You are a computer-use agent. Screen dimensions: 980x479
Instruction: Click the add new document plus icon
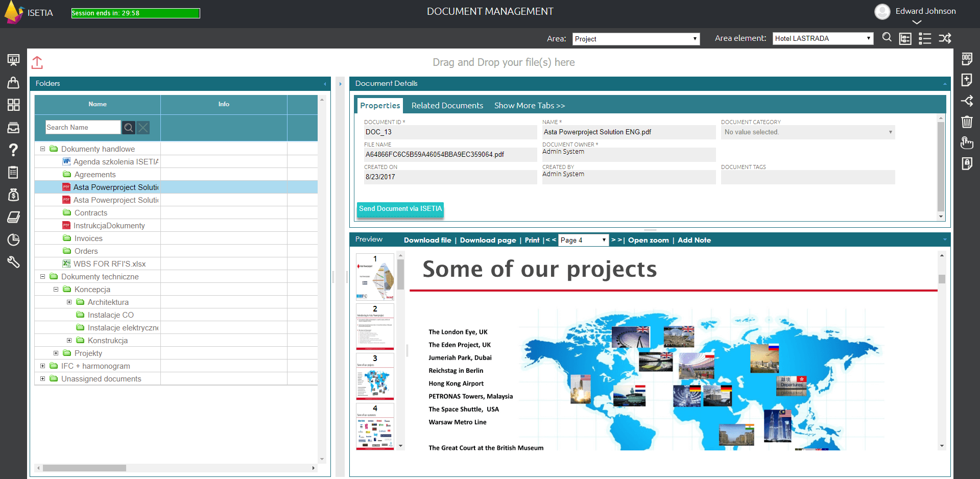pos(967,80)
